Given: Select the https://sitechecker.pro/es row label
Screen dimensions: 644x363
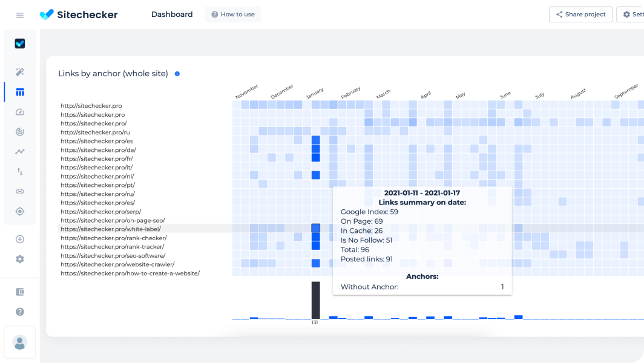Looking at the screenshot, I should [x=97, y=141].
